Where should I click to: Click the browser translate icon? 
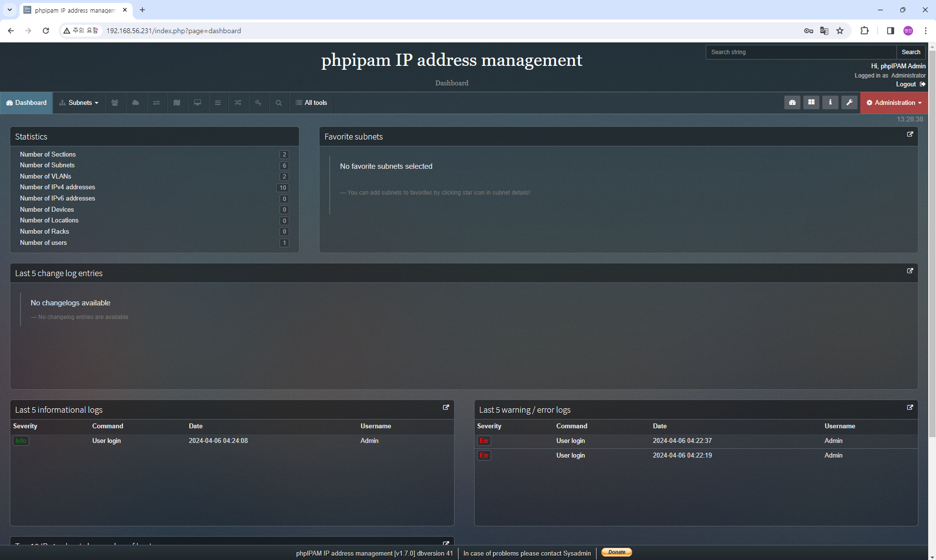click(x=824, y=31)
